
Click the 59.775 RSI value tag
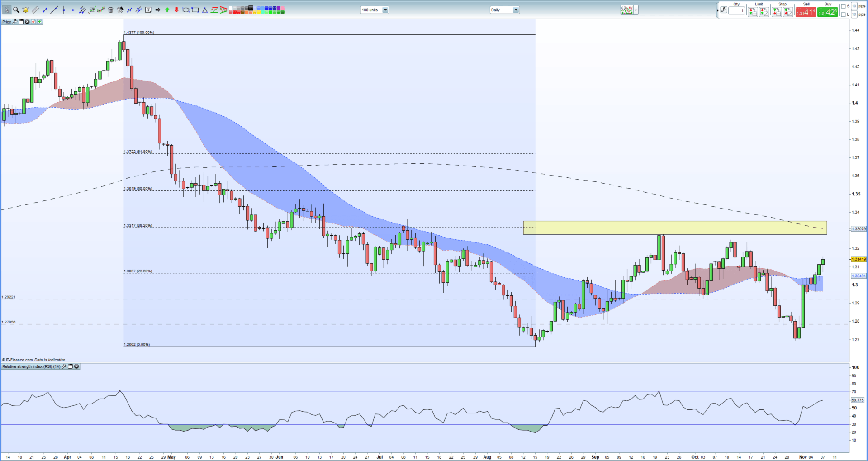coord(858,400)
